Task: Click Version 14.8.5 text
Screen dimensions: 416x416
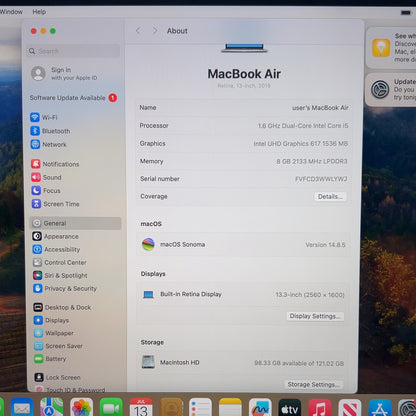Action: click(325, 245)
